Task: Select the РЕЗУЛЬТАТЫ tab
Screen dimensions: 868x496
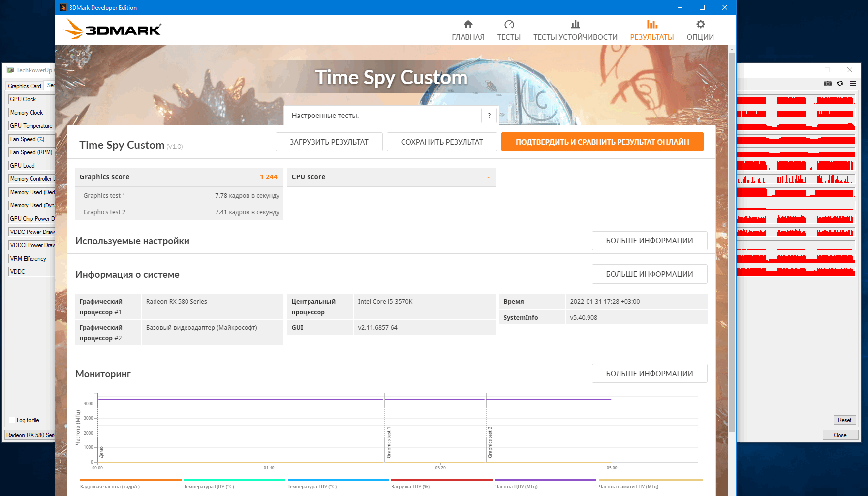Action: 652,30
